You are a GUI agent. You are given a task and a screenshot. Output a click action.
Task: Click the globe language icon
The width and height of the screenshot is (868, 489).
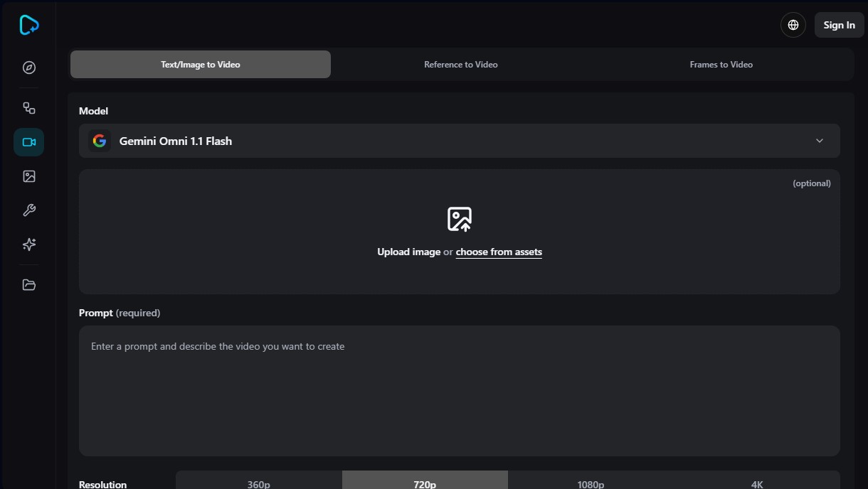click(793, 25)
